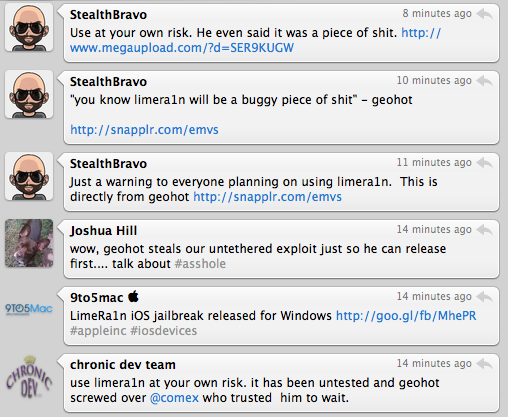Click the #asshole hashtag

200,264
